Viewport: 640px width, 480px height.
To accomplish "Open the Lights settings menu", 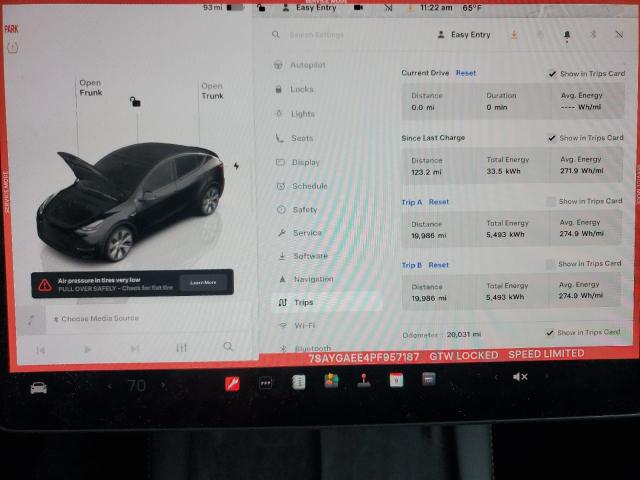I will [x=295, y=114].
